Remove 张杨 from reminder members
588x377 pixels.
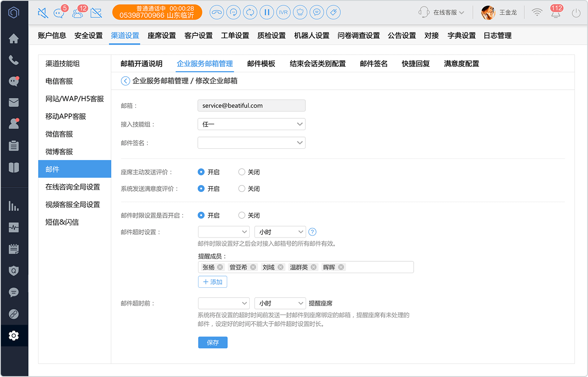[220, 267]
